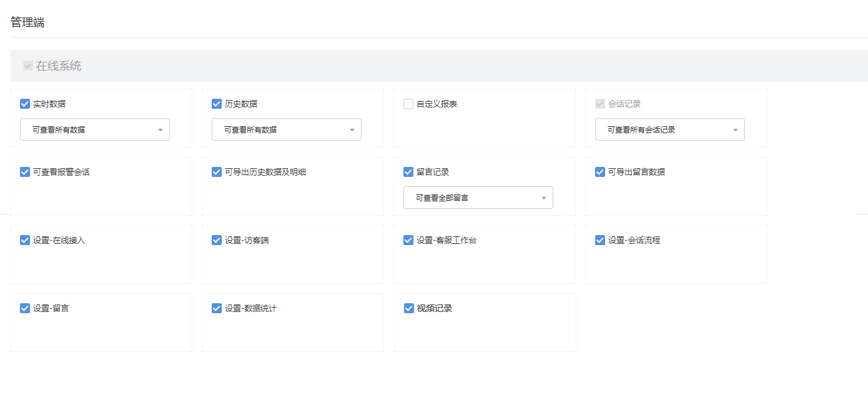Uncheck 设置-访客端 permission

pos(217,240)
